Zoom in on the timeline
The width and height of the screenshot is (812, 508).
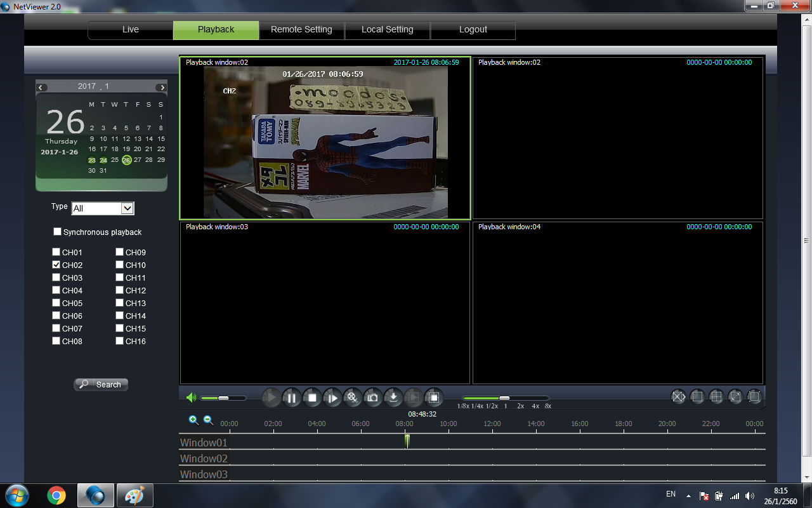pyautogui.click(x=193, y=420)
